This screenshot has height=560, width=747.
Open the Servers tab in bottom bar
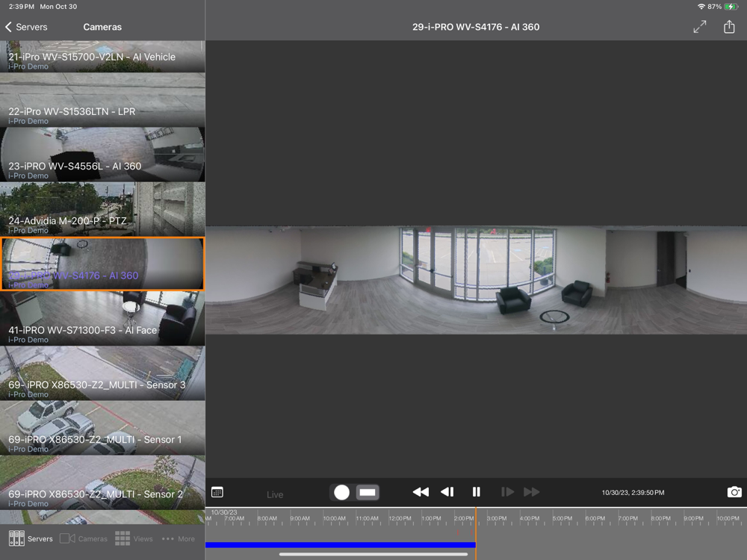click(31, 538)
